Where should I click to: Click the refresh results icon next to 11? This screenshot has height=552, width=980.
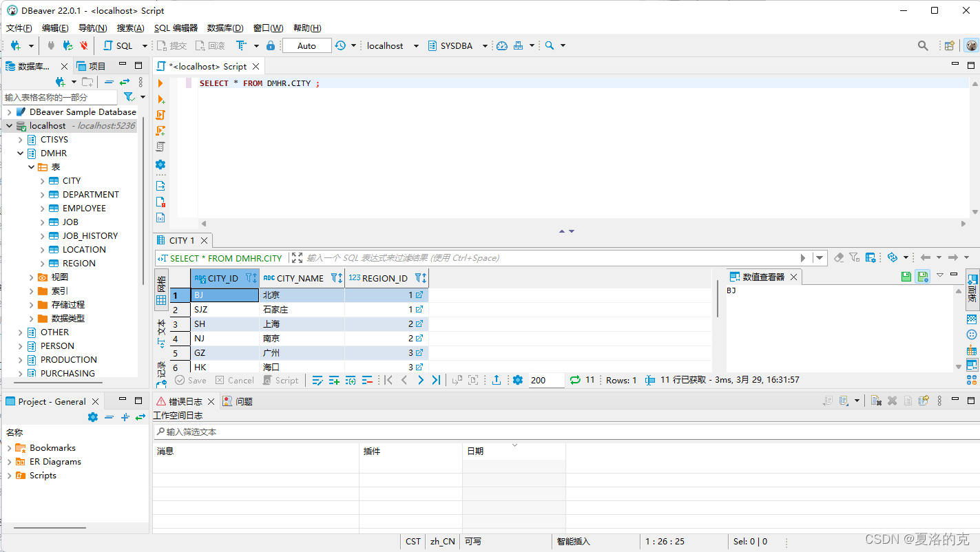pos(575,380)
